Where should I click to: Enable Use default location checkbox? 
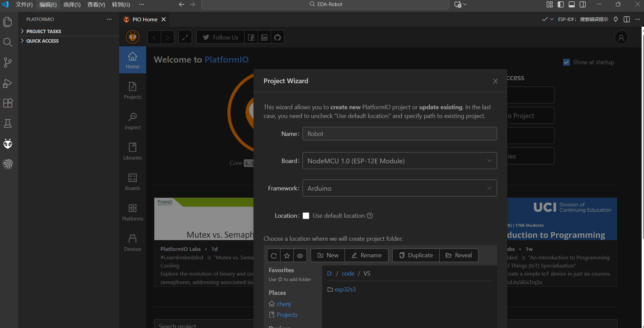click(x=306, y=216)
